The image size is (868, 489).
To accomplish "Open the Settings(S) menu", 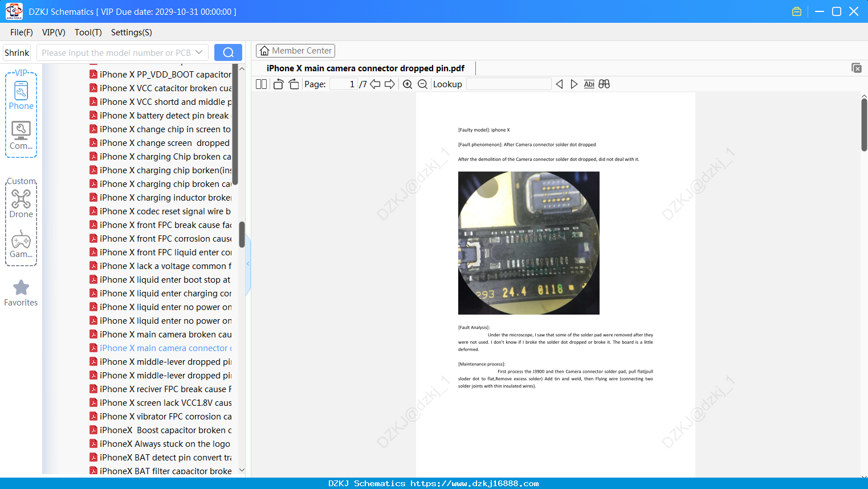I will [x=132, y=32].
